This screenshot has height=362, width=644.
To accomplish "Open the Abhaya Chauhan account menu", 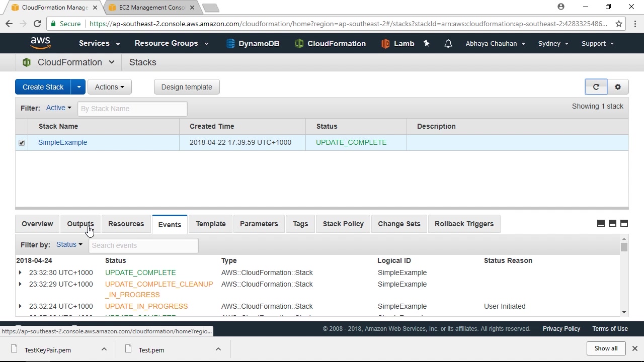I will (496, 44).
